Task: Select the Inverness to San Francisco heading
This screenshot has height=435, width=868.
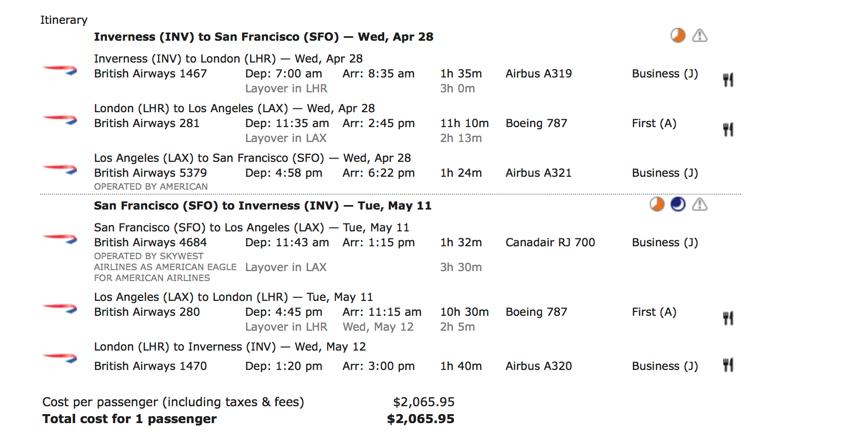Action: coord(263,37)
